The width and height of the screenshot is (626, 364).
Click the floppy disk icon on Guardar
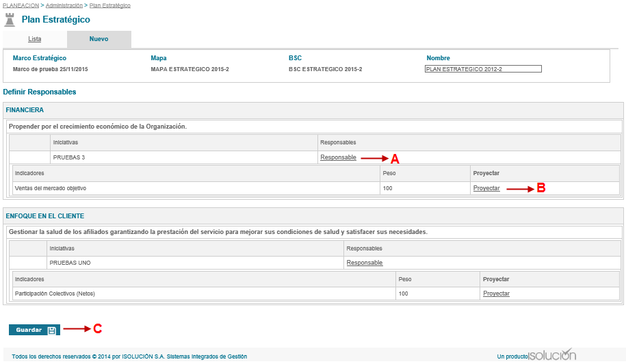[52, 330]
